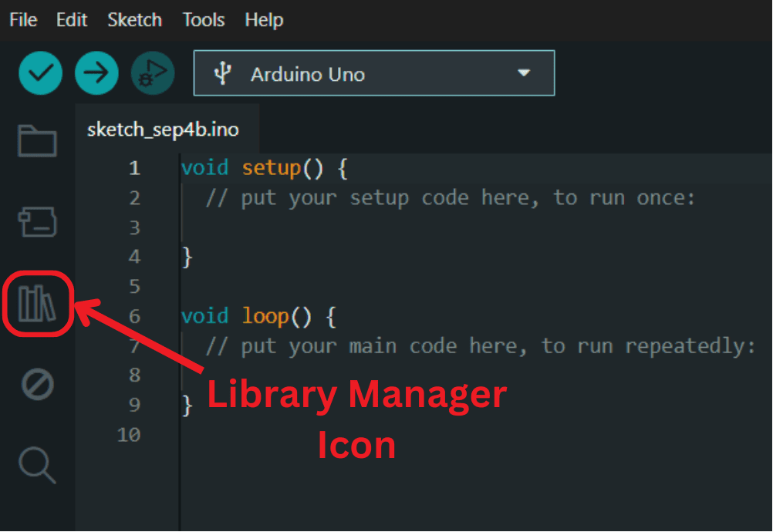
Task: Click the USB plug icon in board selector
Action: pyautogui.click(x=223, y=73)
